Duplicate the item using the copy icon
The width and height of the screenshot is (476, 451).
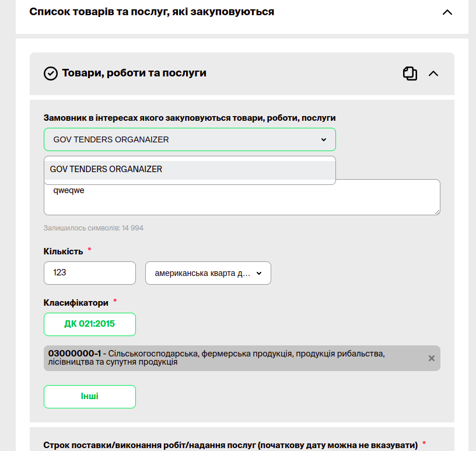coord(410,74)
